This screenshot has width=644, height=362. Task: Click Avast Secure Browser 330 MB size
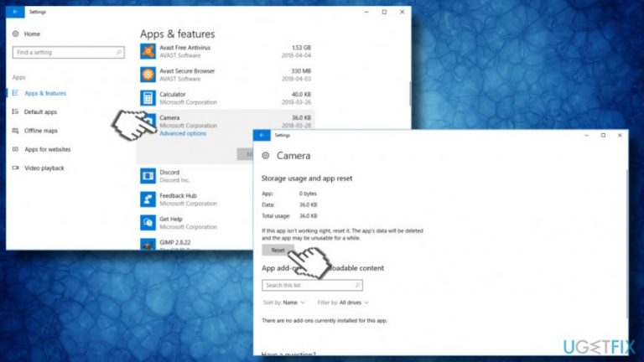(301, 71)
